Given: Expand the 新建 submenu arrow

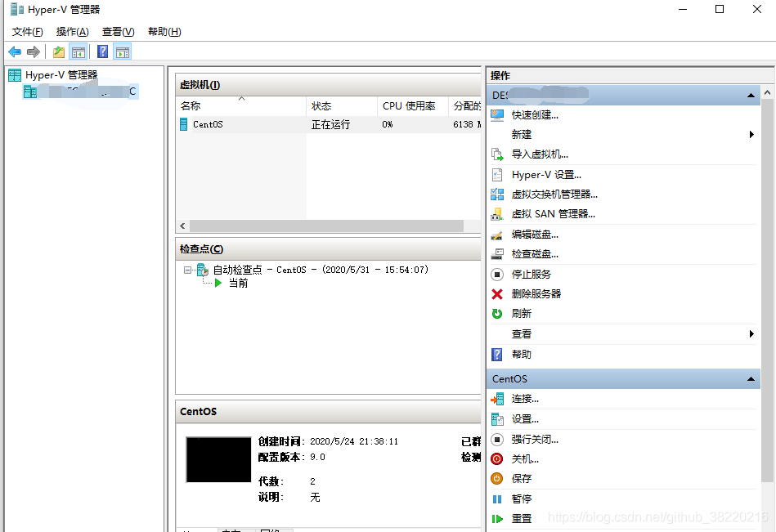Looking at the screenshot, I should click(x=751, y=135).
